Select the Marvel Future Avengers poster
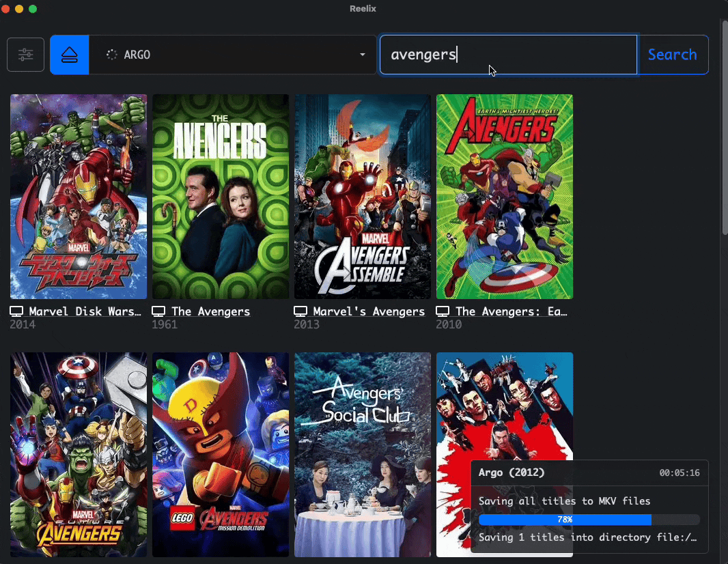728x564 pixels. point(79,455)
